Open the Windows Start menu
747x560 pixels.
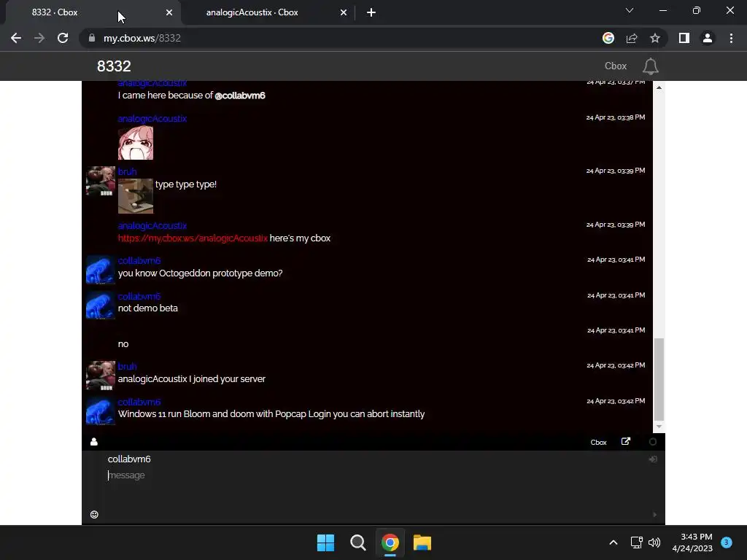click(x=326, y=542)
